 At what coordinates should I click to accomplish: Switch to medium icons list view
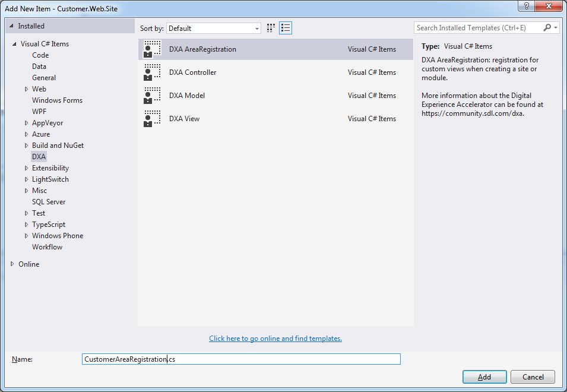click(x=286, y=28)
